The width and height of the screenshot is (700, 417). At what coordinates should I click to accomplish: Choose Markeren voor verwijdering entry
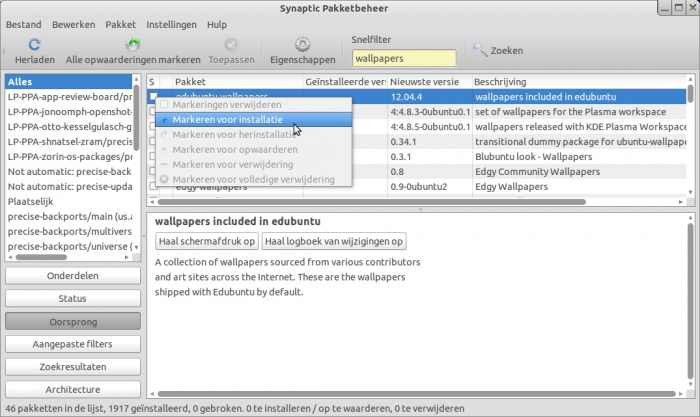pyautogui.click(x=254, y=164)
